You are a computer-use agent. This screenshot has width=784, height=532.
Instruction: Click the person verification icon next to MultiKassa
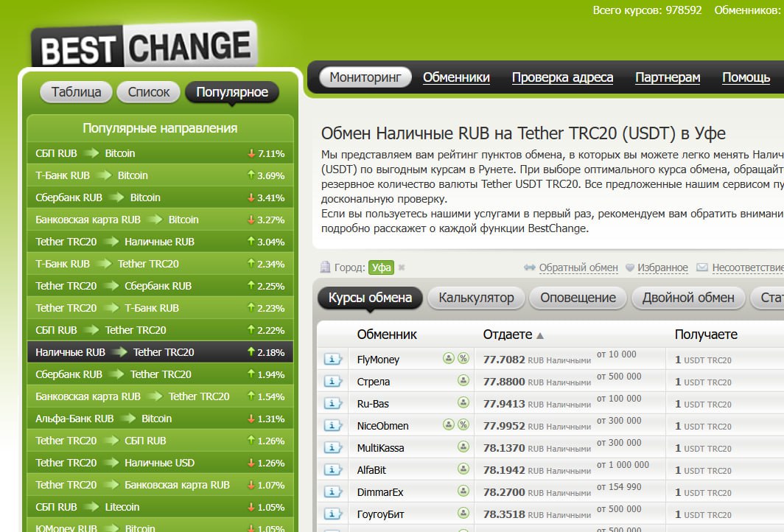coord(463,447)
